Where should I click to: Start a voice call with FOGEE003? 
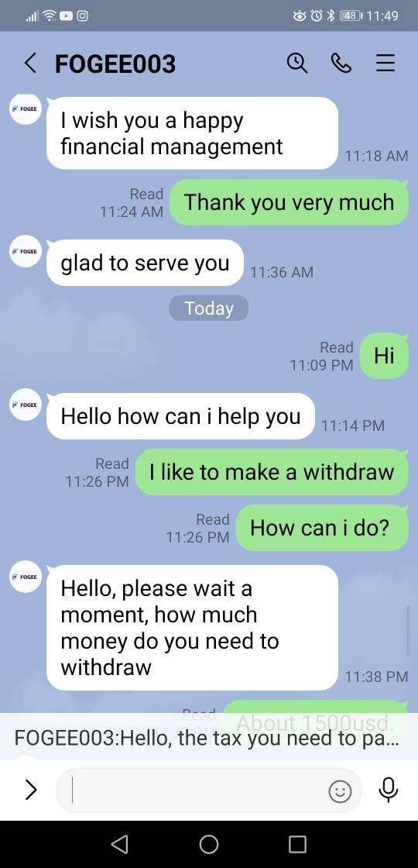(341, 63)
